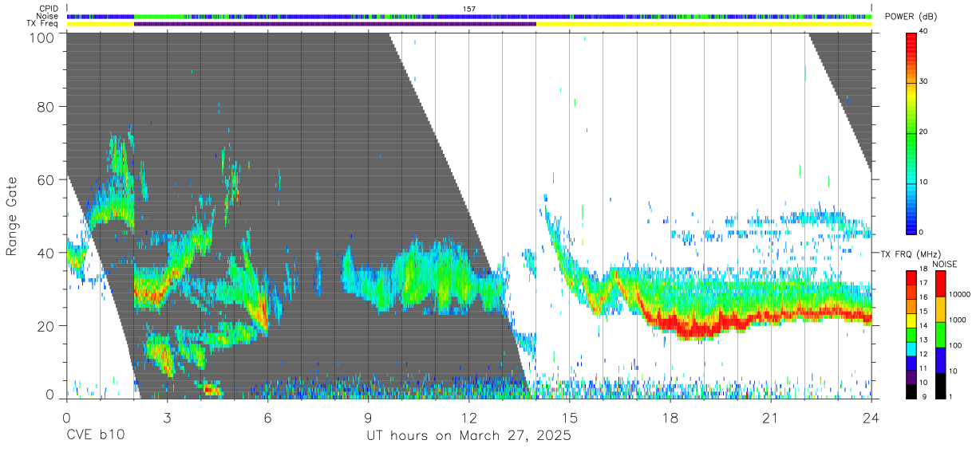This screenshot has height=452, width=980.
Task: Click the UT hours on March 27, 2025 title
Action: 468,436
